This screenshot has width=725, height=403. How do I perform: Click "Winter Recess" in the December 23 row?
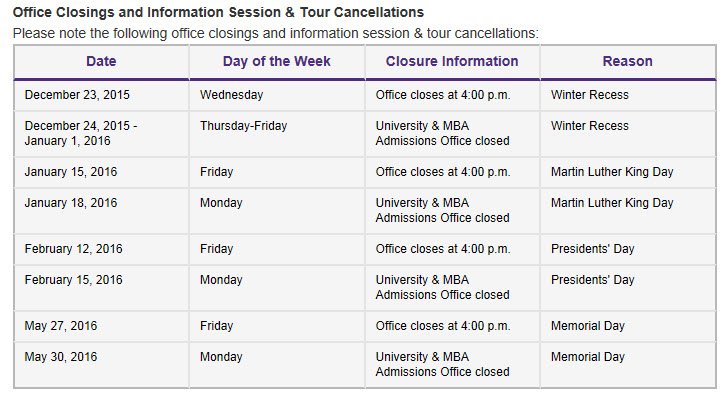pos(590,95)
